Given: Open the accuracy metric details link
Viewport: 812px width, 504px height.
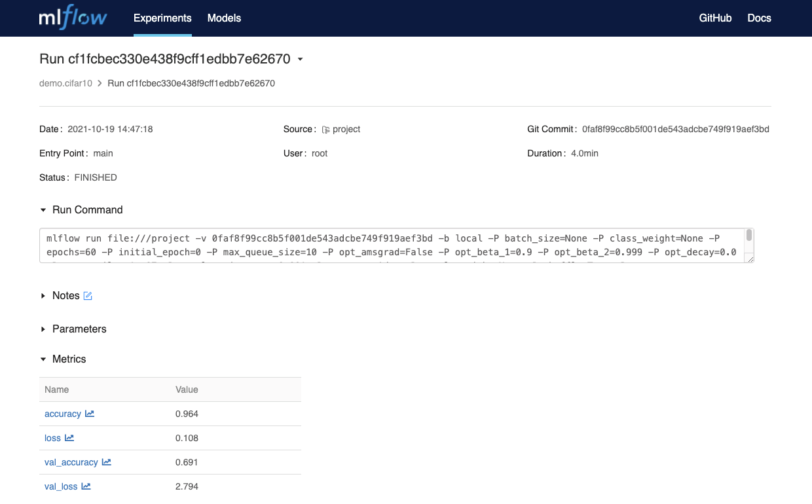Looking at the screenshot, I should pyautogui.click(x=62, y=414).
